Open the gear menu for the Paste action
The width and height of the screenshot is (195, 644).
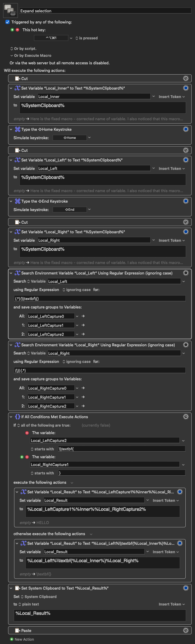click(186, 630)
